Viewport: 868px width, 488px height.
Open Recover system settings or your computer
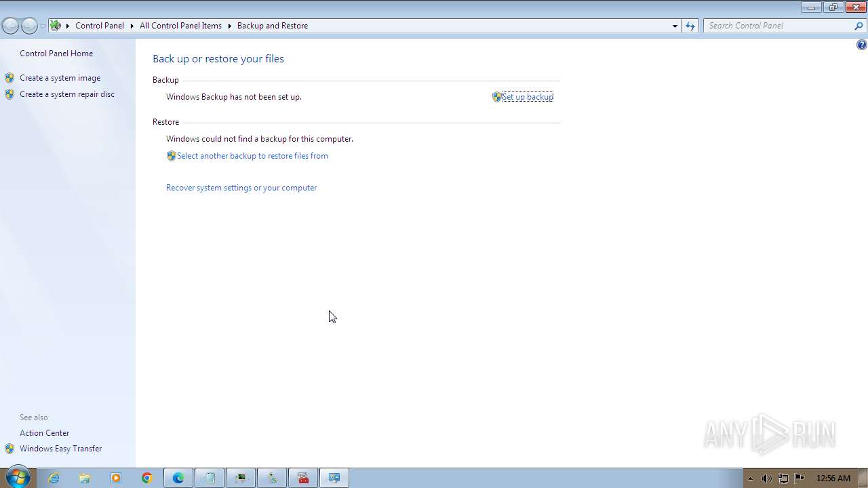coord(241,188)
